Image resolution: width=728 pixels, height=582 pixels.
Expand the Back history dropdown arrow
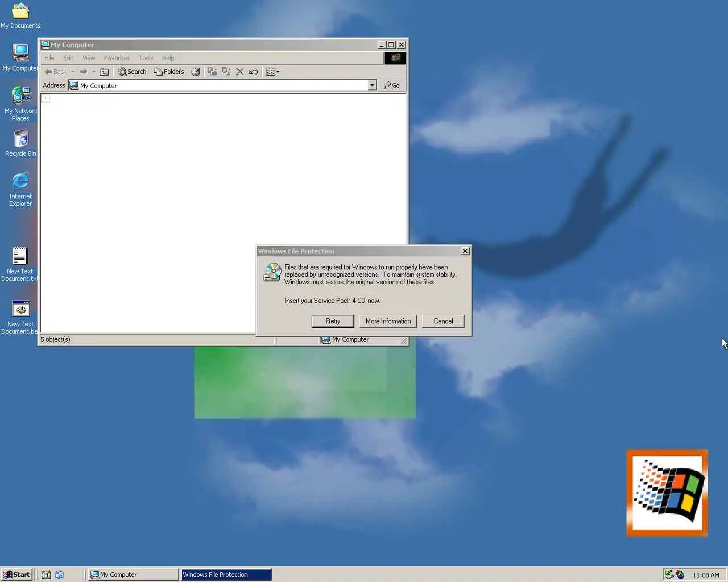pyautogui.click(x=73, y=72)
